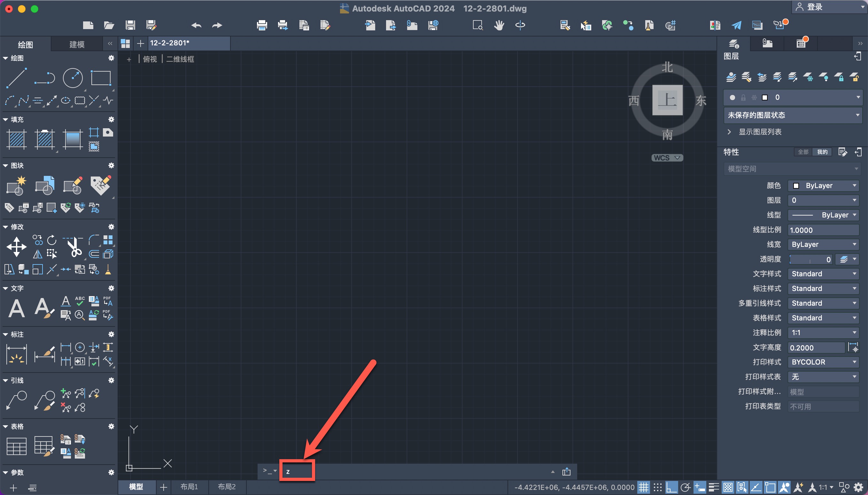Select the Rectangle drawing tool
868x495 pixels.
101,78
